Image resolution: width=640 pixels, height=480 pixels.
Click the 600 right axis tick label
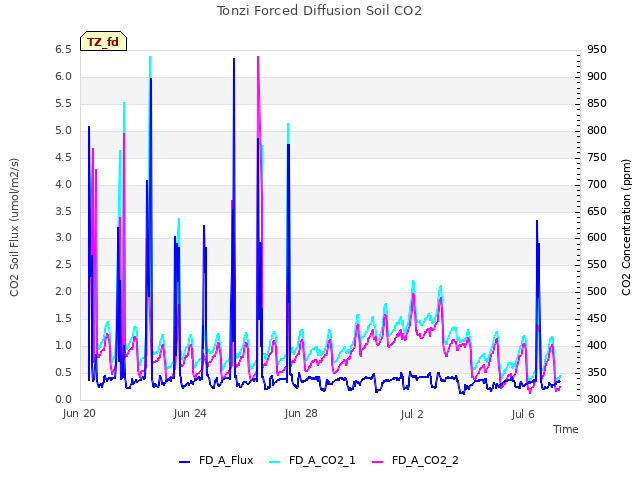click(x=597, y=238)
